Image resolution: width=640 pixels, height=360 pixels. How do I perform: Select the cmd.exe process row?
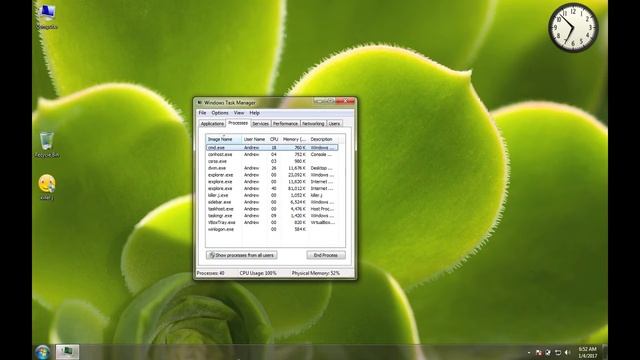pyautogui.click(x=272, y=147)
